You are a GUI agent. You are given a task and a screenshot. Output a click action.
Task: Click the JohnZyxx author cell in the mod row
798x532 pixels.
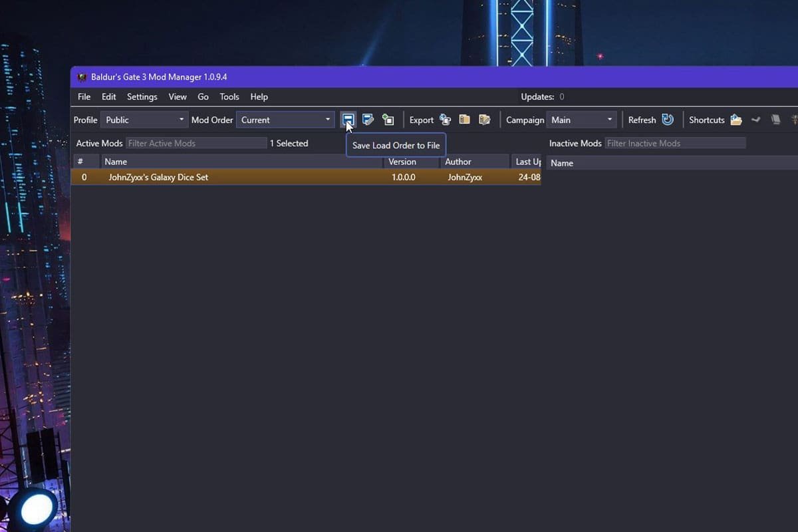coord(465,178)
